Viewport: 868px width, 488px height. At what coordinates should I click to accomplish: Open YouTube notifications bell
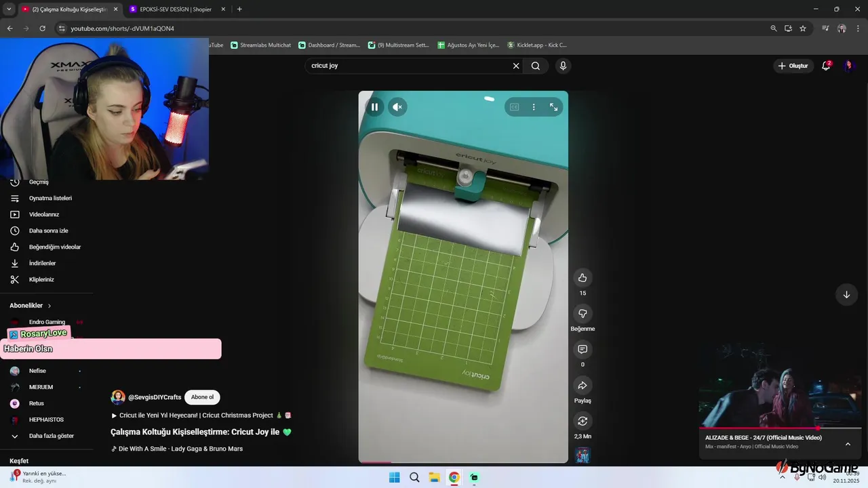pos(826,66)
